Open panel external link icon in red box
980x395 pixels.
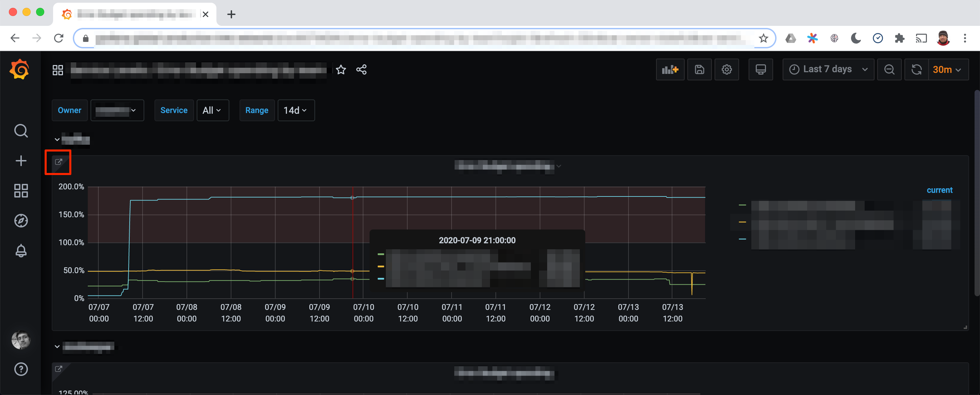pos(58,162)
